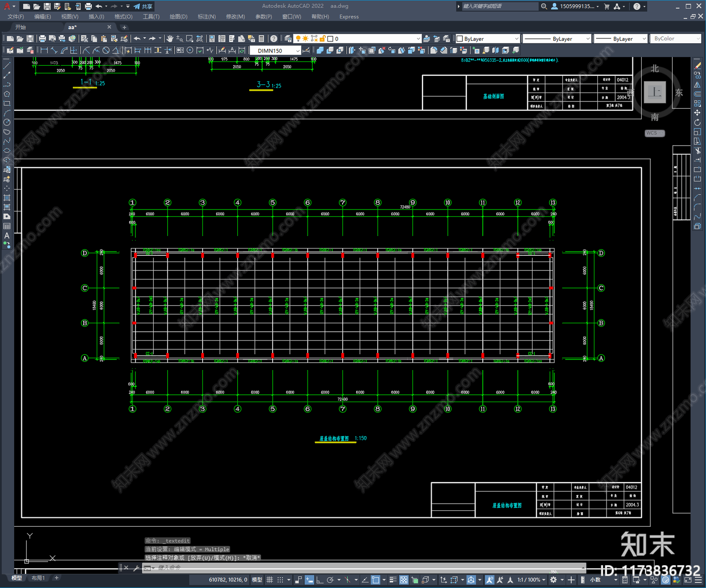Click the Plot printer icon in toolbar
The image size is (706, 588).
pyautogui.click(x=42, y=39)
